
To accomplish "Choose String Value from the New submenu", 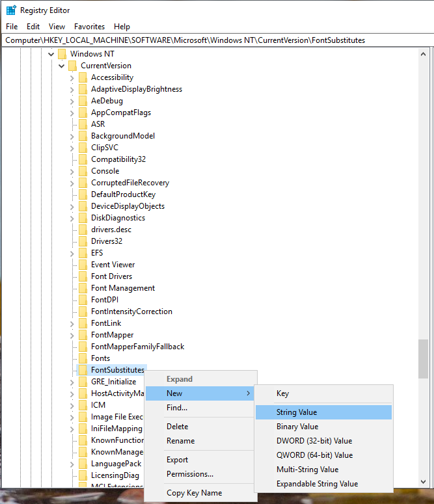I will pyautogui.click(x=323, y=412).
